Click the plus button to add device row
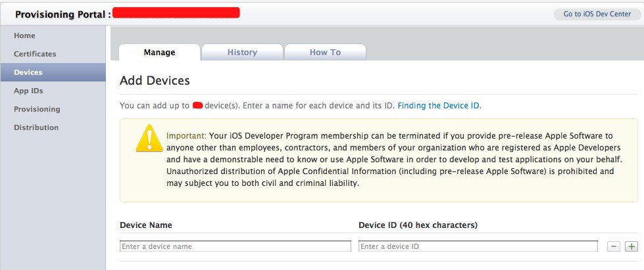The width and height of the screenshot is (644, 270). 632,246
